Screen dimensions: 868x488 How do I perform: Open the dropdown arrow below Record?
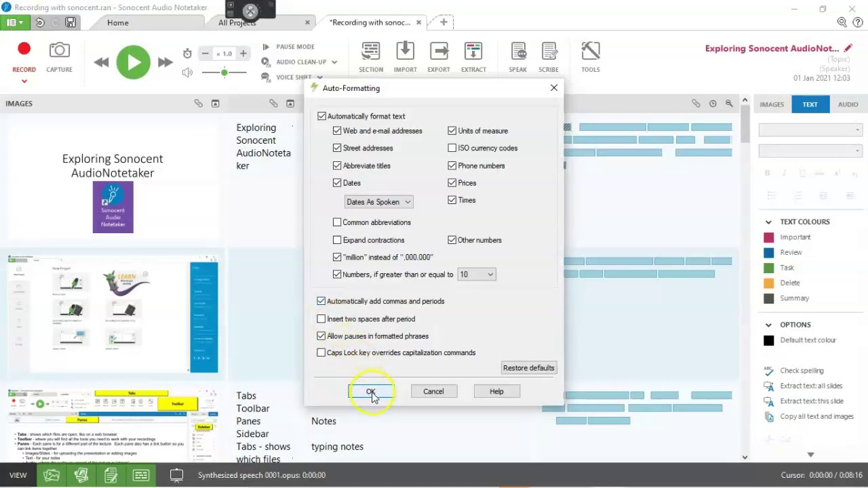[x=24, y=81]
